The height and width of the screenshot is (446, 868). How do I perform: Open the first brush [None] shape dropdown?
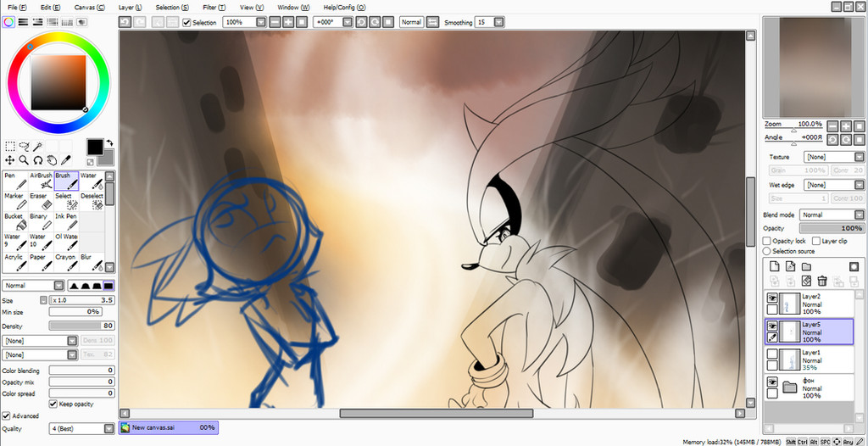click(72, 340)
